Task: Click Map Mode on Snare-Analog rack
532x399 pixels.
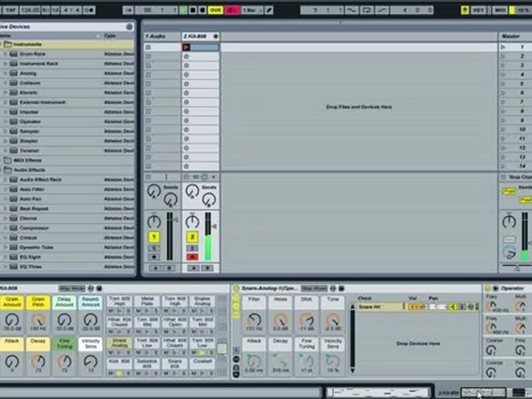Action: (x=314, y=288)
